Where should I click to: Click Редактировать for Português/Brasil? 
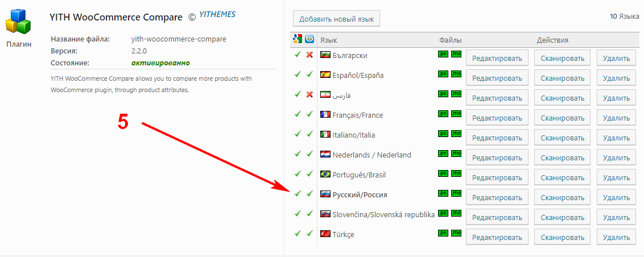click(x=497, y=178)
